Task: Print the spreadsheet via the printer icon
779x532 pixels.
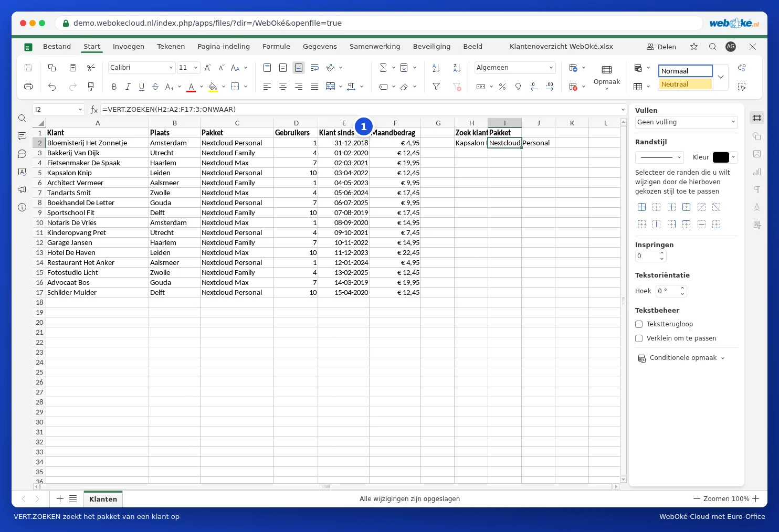Action: tap(28, 87)
